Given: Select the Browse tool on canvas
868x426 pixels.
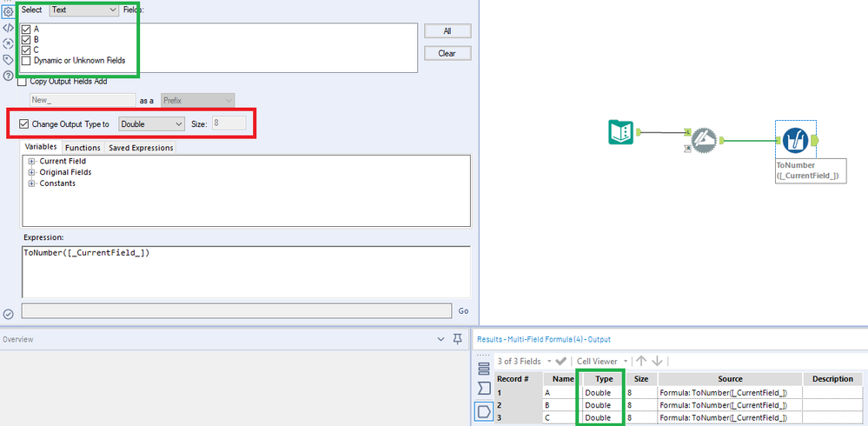Looking at the screenshot, I should pyautogui.click(x=796, y=140).
